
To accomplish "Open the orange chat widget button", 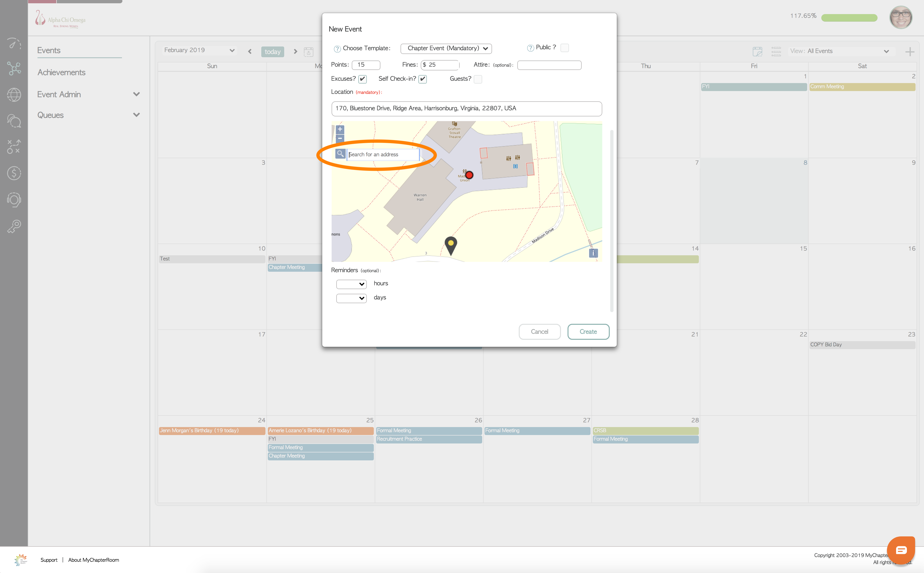I will [901, 550].
